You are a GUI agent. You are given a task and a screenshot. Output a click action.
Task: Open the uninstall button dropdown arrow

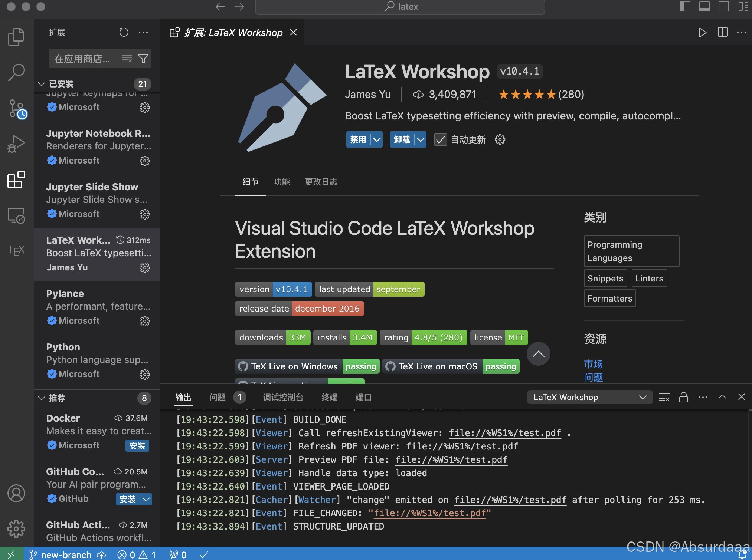pos(421,140)
